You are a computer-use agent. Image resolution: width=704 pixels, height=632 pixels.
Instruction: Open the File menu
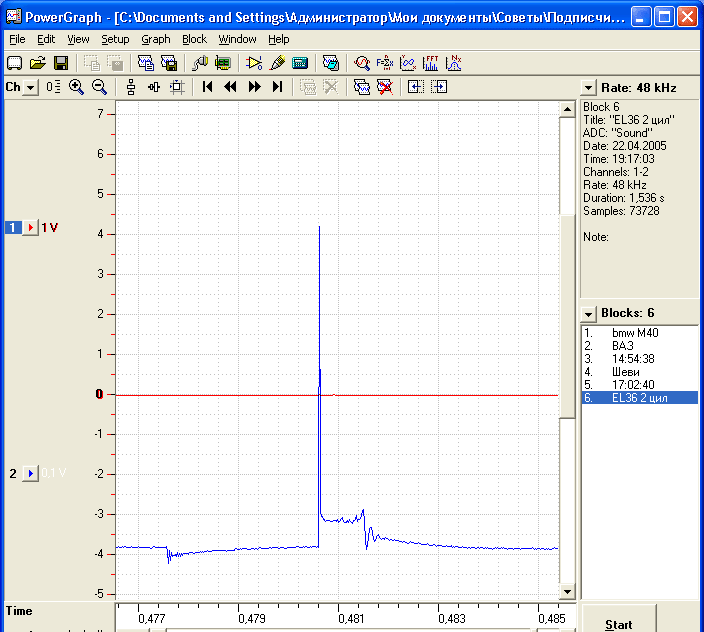tap(17, 40)
